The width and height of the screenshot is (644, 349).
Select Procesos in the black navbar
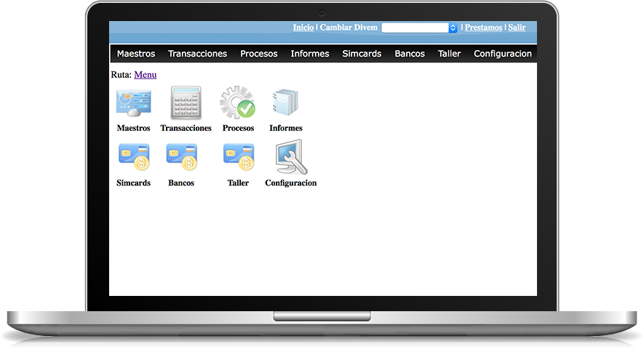coord(259,54)
